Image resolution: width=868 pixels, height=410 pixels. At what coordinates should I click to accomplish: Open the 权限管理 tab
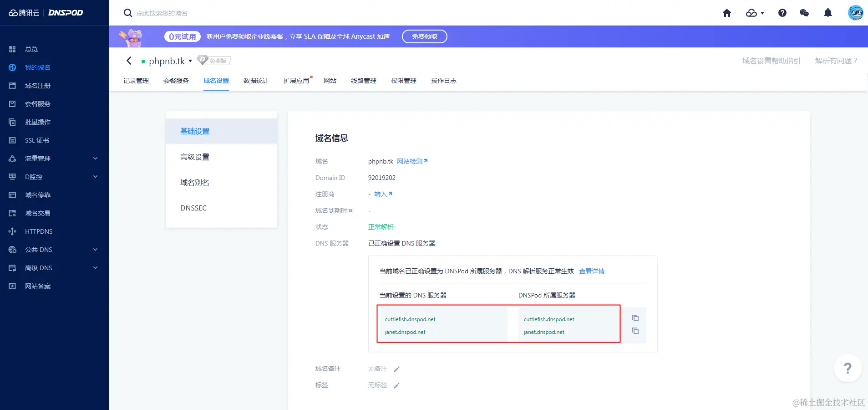[404, 81]
